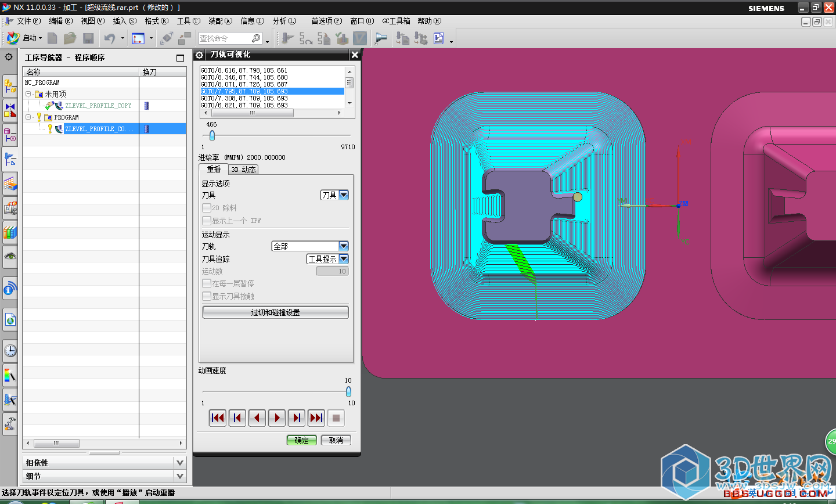836x504 pixels.
Task: Click the stop playback button
Action: [336, 417]
